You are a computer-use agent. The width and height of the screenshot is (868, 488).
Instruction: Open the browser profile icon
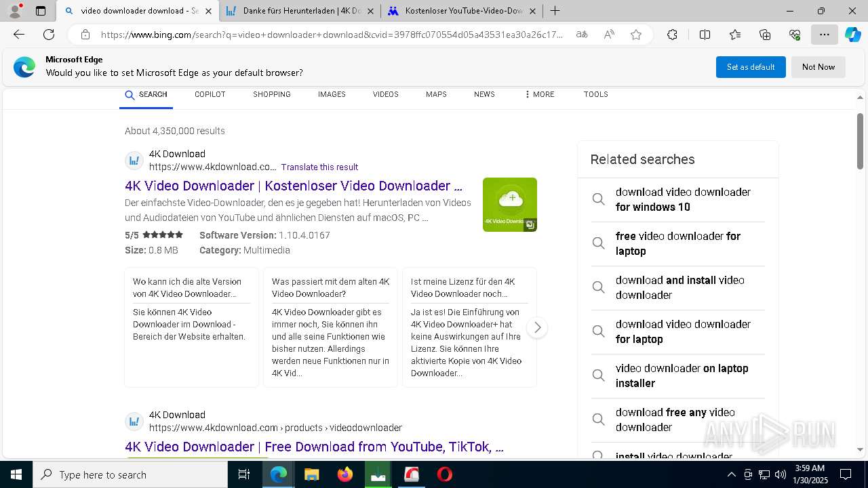click(x=15, y=10)
